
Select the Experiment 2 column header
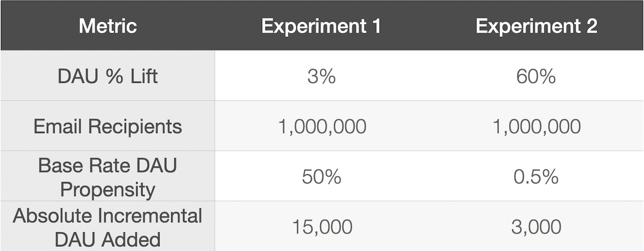(x=536, y=26)
